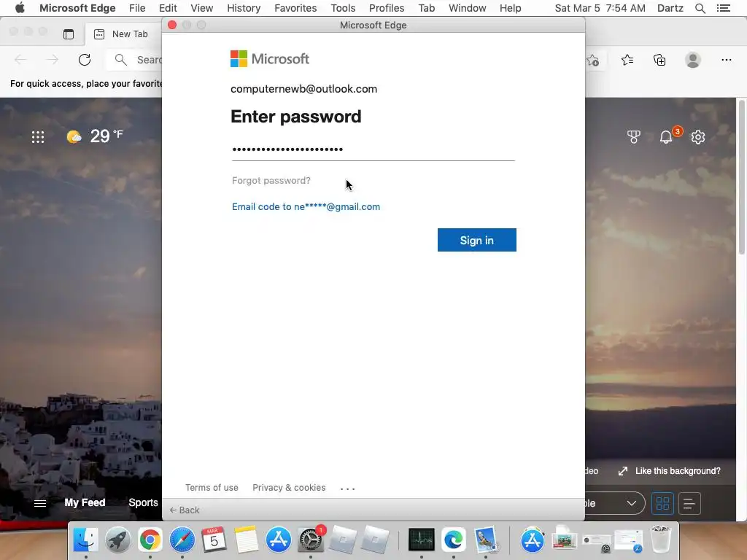Switch feed to list view
This screenshot has width=747, height=560.
[689, 503]
